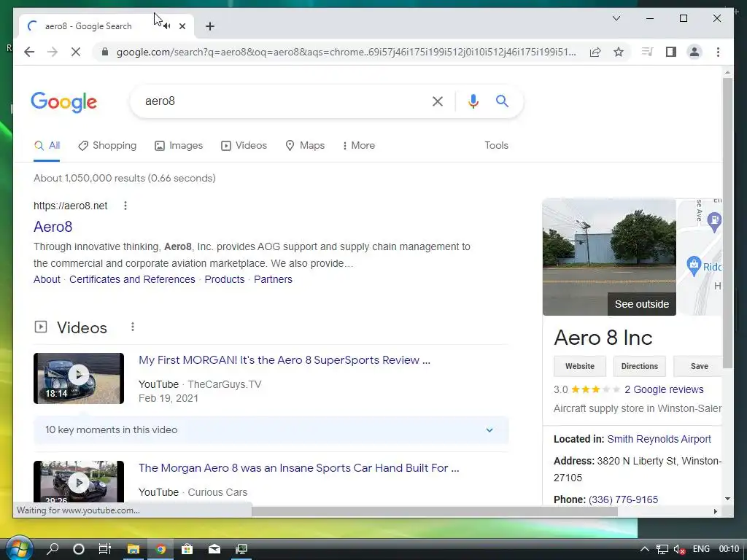Open Microsoft Store from taskbar
The image size is (747, 560).
point(187,549)
